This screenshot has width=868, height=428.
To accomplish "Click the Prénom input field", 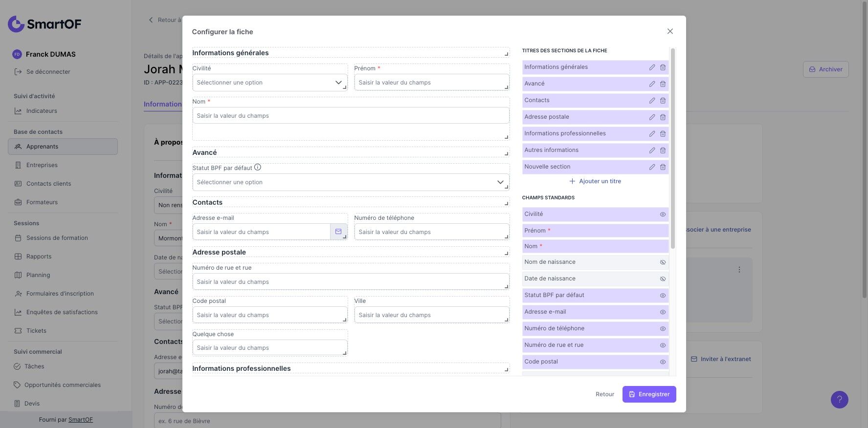I will point(430,83).
